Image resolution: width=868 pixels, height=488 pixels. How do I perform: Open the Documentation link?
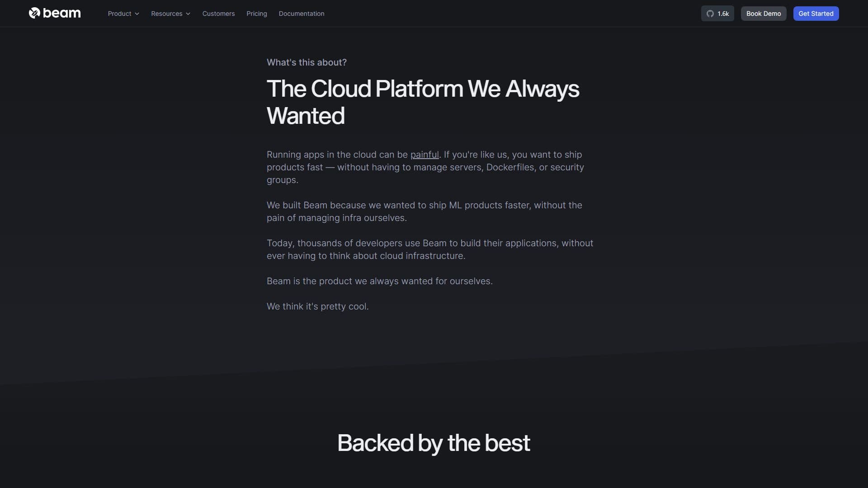click(x=302, y=14)
